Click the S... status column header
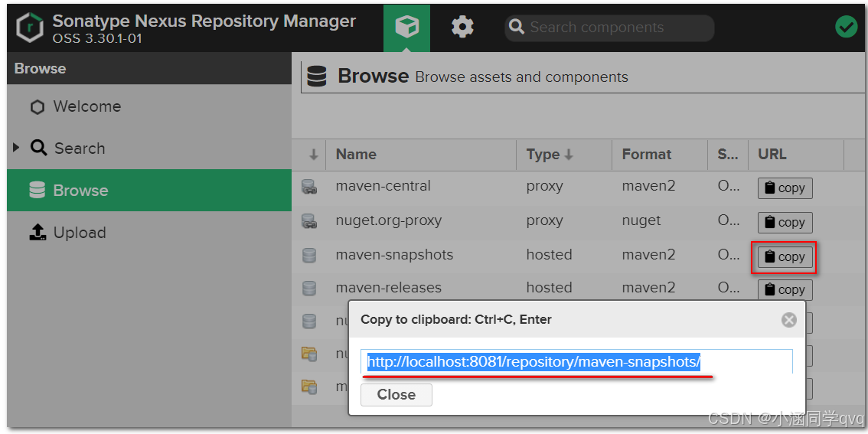Image resolution: width=868 pixels, height=434 pixels. (x=728, y=155)
